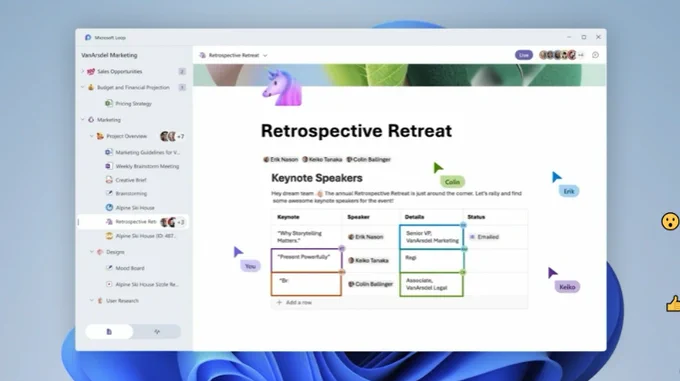The width and height of the screenshot is (680, 381).
Task: Click unicorn icon beside Retrospective Retreat breadcrumb
Action: click(x=203, y=55)
